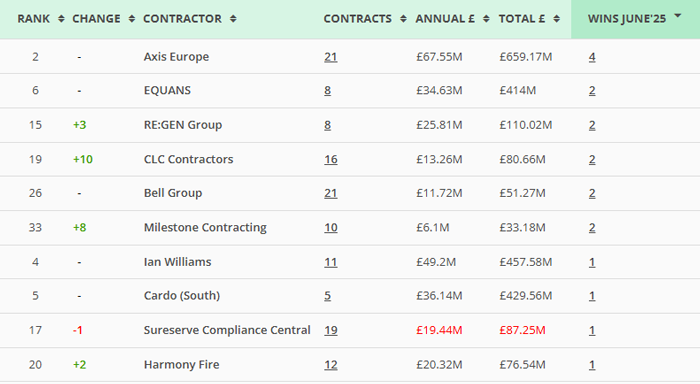Toggle the Wins June'25 descending sort arrow
Image resolution: width=700 pixels, height=384 pixels.
678,16
